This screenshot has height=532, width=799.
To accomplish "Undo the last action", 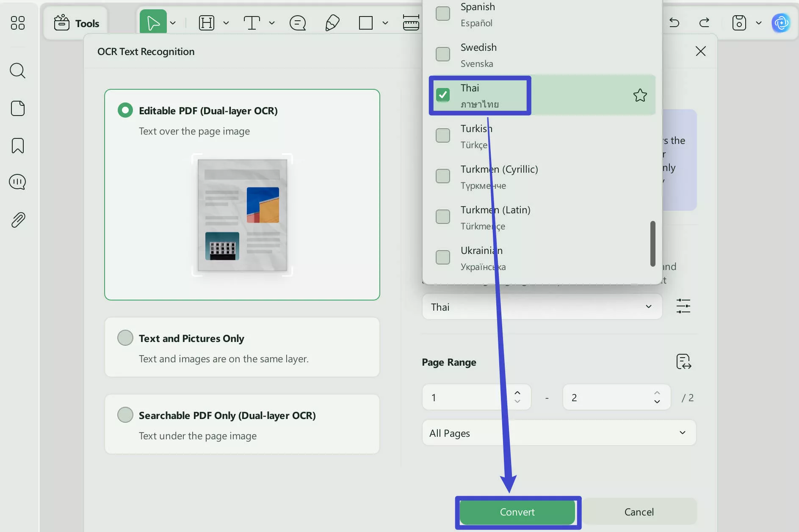I will click(x=675, y=22).
